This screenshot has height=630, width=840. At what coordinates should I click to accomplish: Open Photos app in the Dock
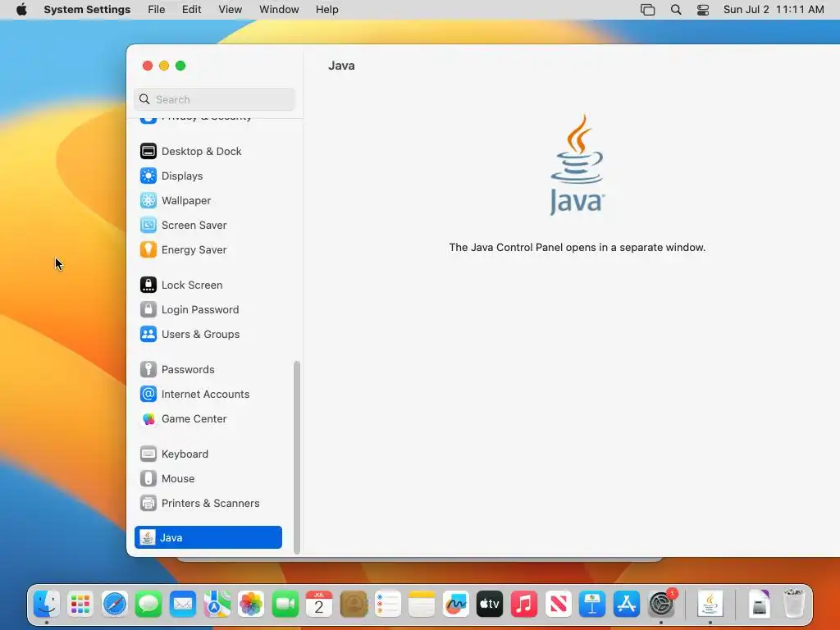(x=251, y=605)
